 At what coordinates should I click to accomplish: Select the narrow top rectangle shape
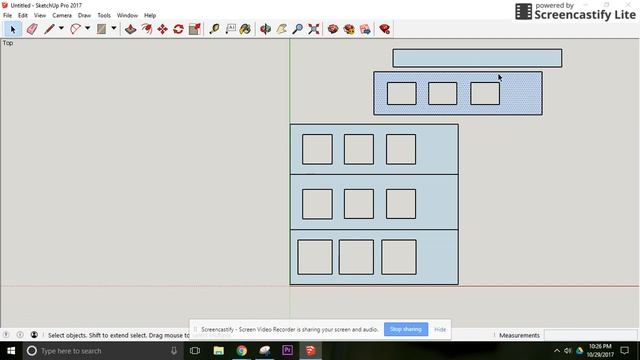click(477, 58)
